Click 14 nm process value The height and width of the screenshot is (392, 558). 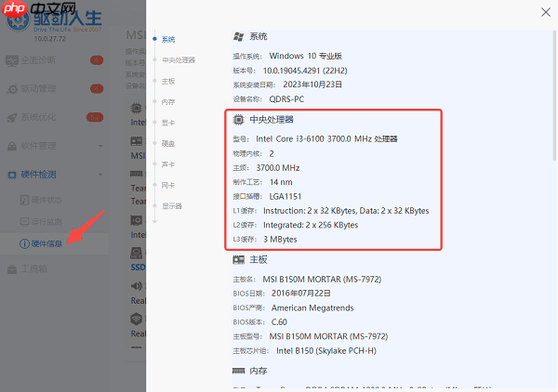coord(281,182)
